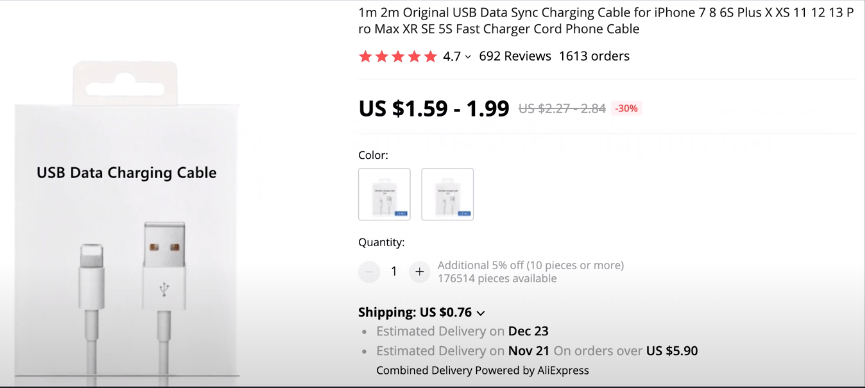Viewport: 865px width, 388px height.
Task: Select the third rating star
Action: (398, 56)
